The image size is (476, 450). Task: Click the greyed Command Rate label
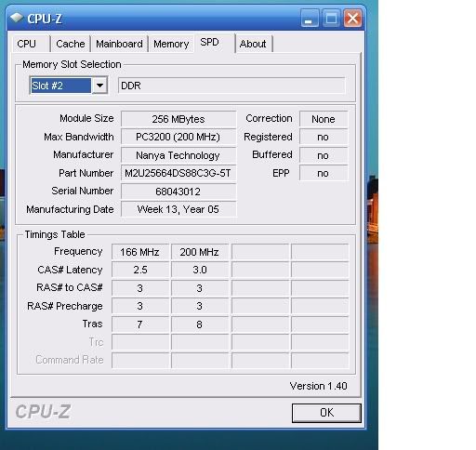pyautogui.click(x=70, y=360)
